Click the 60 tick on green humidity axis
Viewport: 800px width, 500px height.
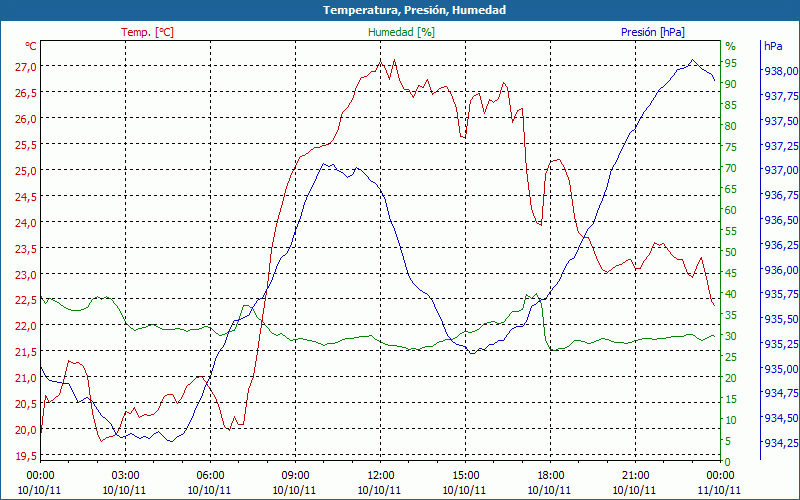point(731,210)
